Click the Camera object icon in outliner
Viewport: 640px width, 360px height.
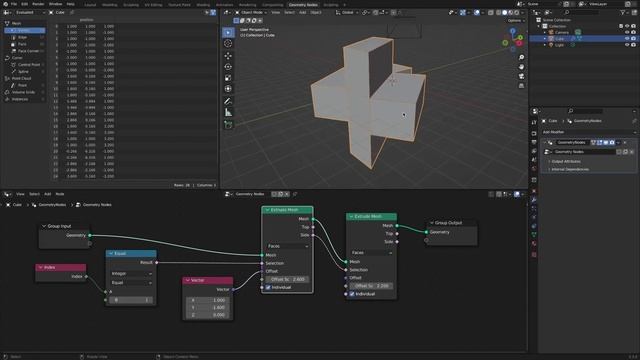coord(551,32)
